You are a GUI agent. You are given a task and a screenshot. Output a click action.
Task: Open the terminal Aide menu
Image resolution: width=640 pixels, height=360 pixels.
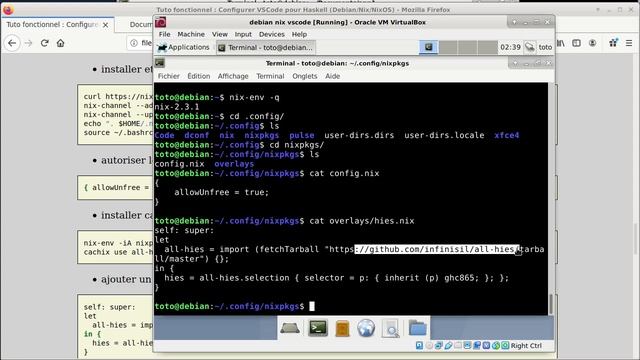tap(333, 76)
